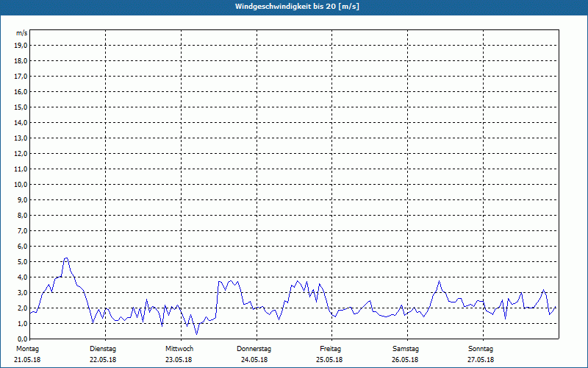Click the date 24.05.18
The height and width of the screenshot is (368, 588).
click(x=254, y=360)
